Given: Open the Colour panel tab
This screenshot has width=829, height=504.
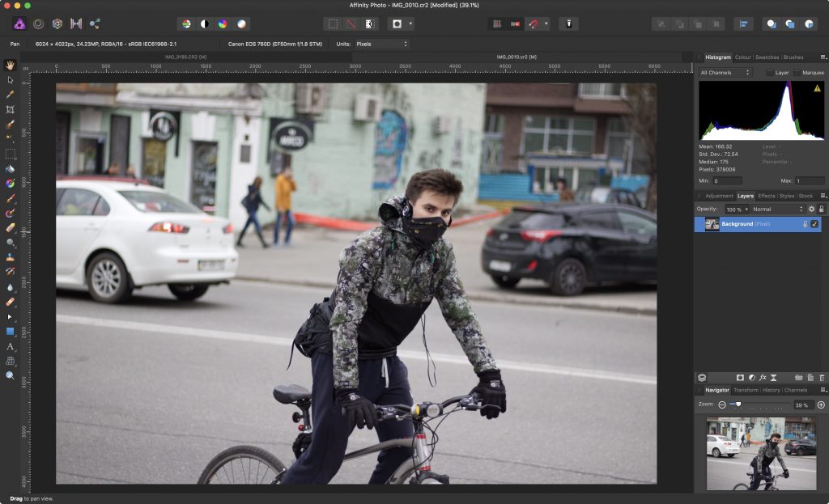Looking at the screenshot, I should point(743,57).
